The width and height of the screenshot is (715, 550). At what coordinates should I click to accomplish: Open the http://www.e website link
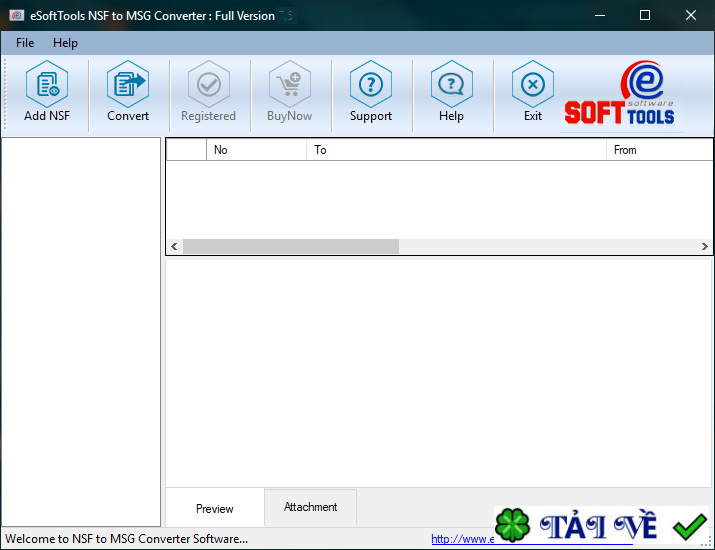click(462, 539)
